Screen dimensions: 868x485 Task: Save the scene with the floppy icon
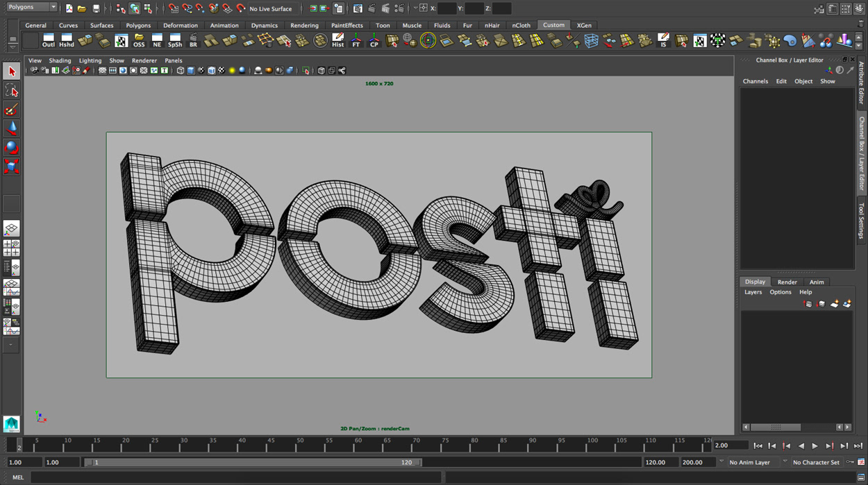[96, 8]
